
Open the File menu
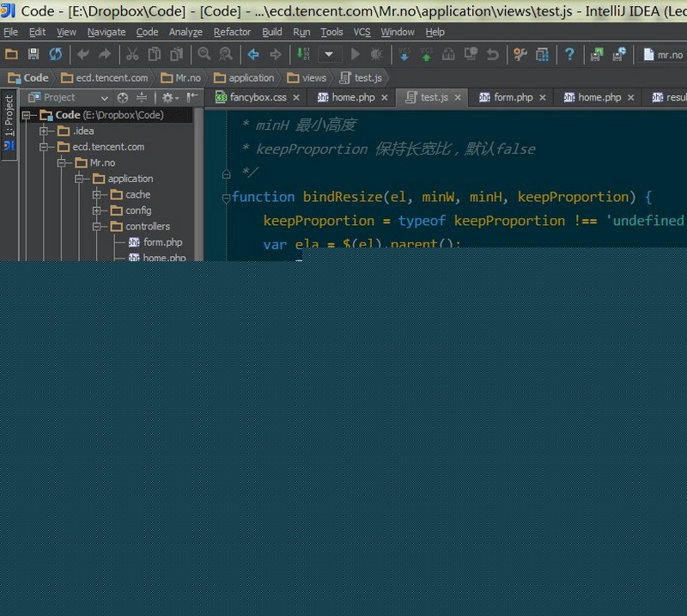[x=10, y=32]
